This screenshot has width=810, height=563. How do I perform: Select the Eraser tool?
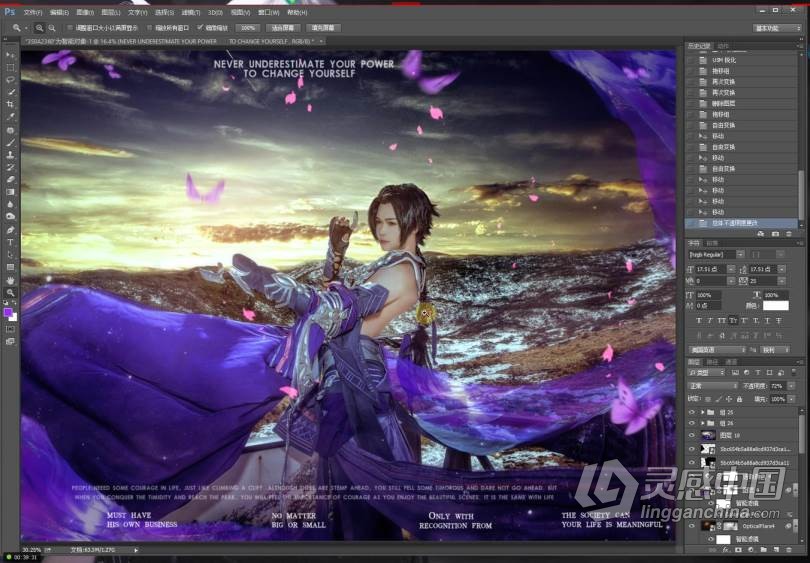point(10,179)
